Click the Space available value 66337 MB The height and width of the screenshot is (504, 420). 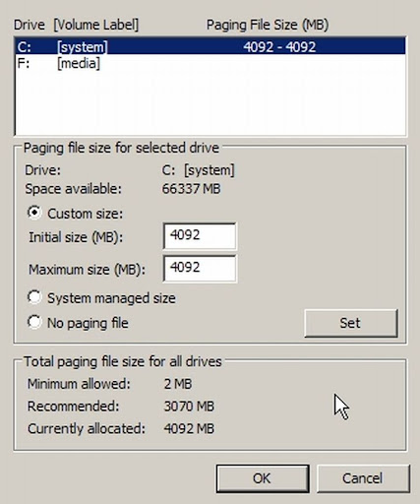pos(191,189)
